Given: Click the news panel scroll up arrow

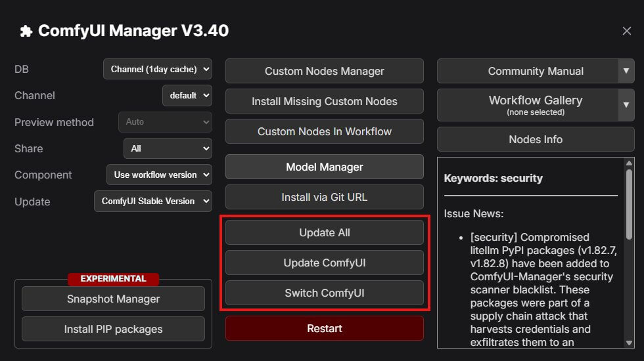Looking at the screenshot, I should 630,163.
